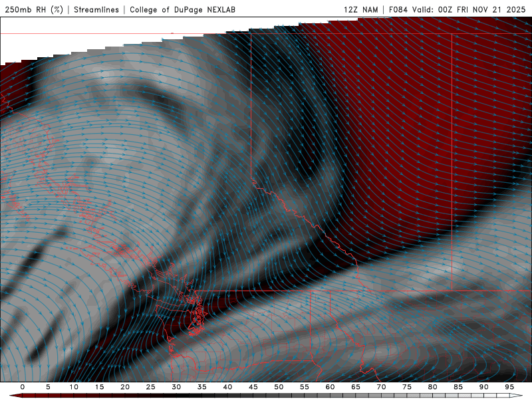The image size is (532, 399).
Task: Click the '15' colorbar tick label
Action: (99, 387)
